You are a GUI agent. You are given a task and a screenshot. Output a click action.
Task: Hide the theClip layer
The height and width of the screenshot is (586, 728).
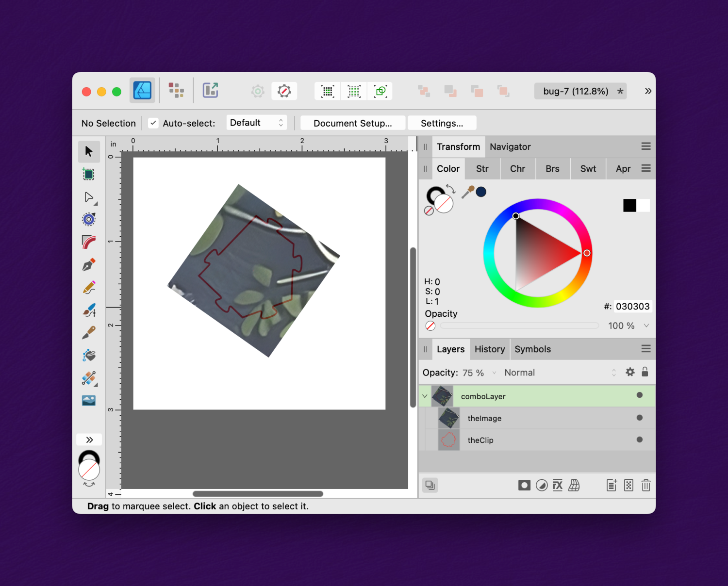[640, 439]
